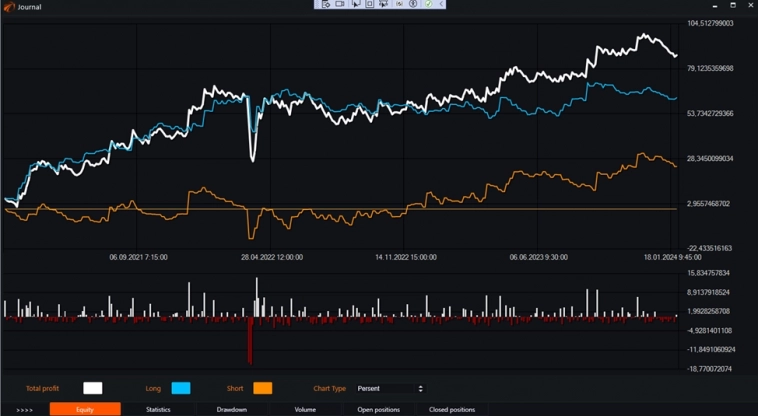Show the Volume tab
Image resolution: width=758 pixels, height=416 pixels.
pos(305,409)
